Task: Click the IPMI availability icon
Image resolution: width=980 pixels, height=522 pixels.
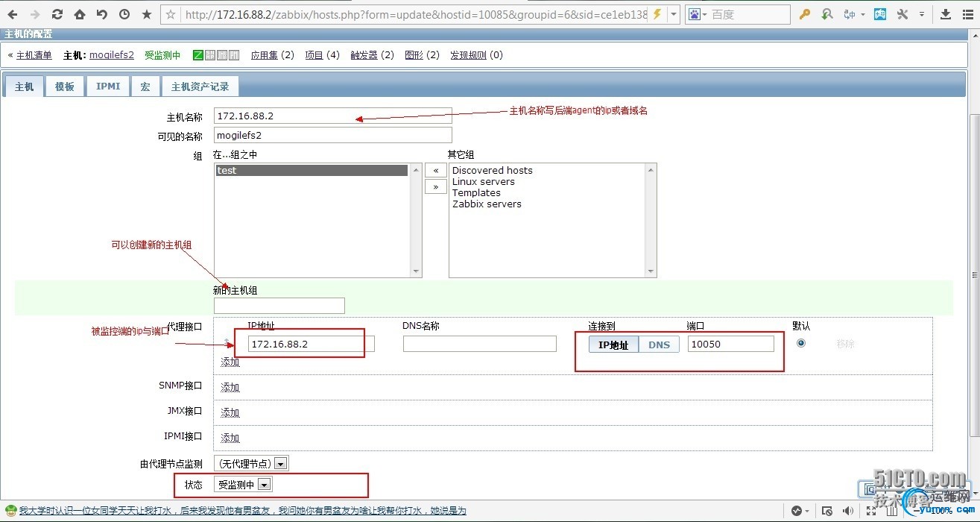Action: 234,55
